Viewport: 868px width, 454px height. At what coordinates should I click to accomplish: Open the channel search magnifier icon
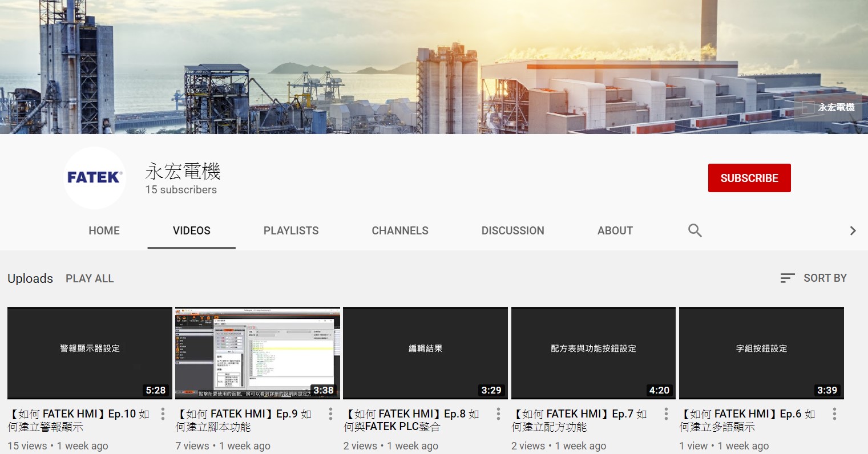(x=695, y=230)
